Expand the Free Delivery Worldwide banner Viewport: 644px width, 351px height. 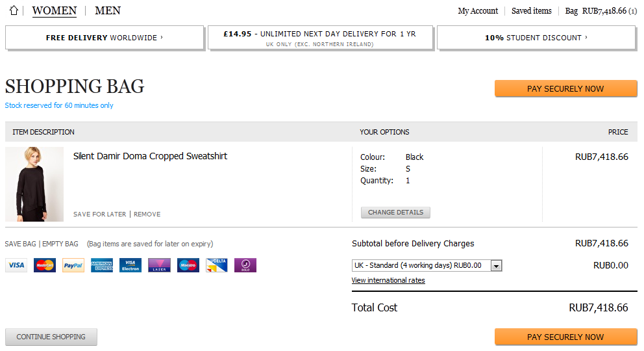click(x=105, y=38)
